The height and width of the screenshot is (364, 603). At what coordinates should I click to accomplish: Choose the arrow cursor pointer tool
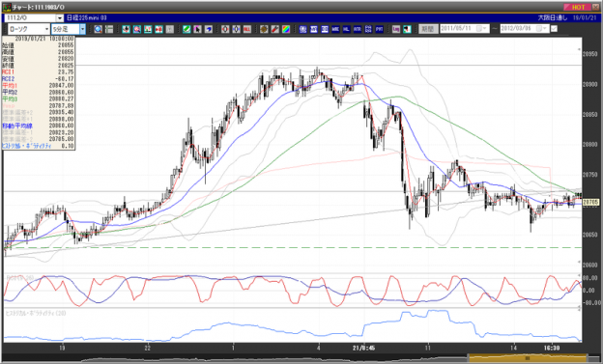(198, 29)
